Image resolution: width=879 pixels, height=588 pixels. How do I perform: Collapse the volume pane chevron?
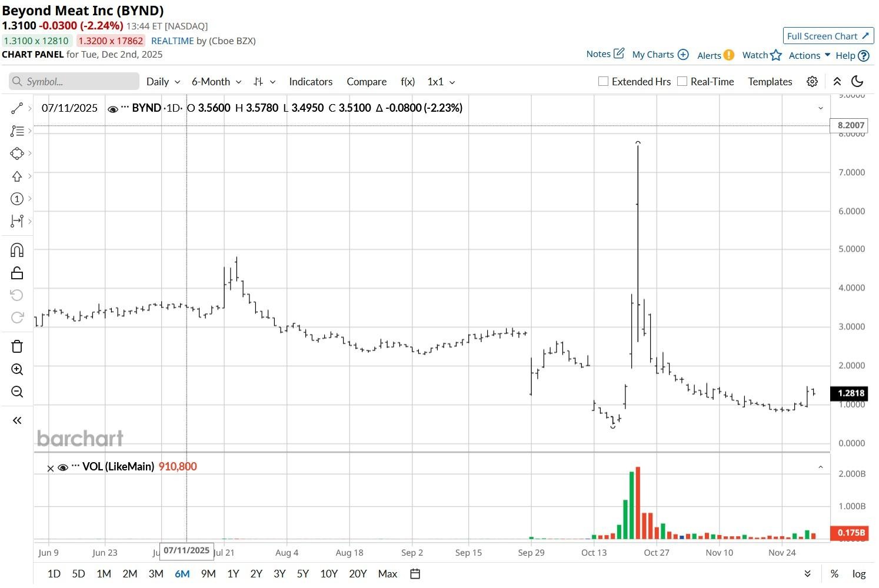tap(821, 467)
